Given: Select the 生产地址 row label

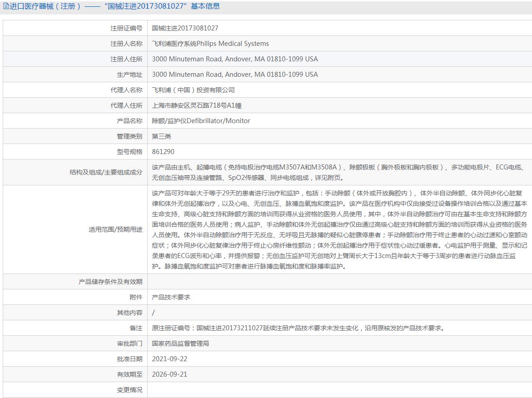Looking at the screenshot, I should coord(129,75).
